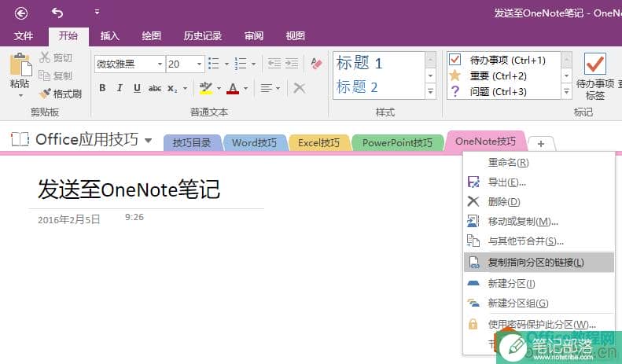Toggle bold formatting

(102, 88)
